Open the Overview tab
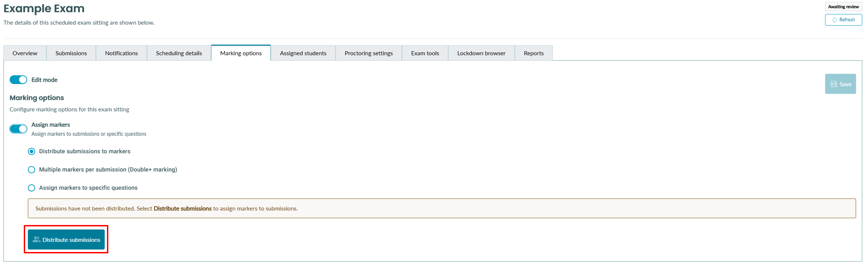Screen dimensions: 868x268 pyautogui.click(x=25, y=54)
